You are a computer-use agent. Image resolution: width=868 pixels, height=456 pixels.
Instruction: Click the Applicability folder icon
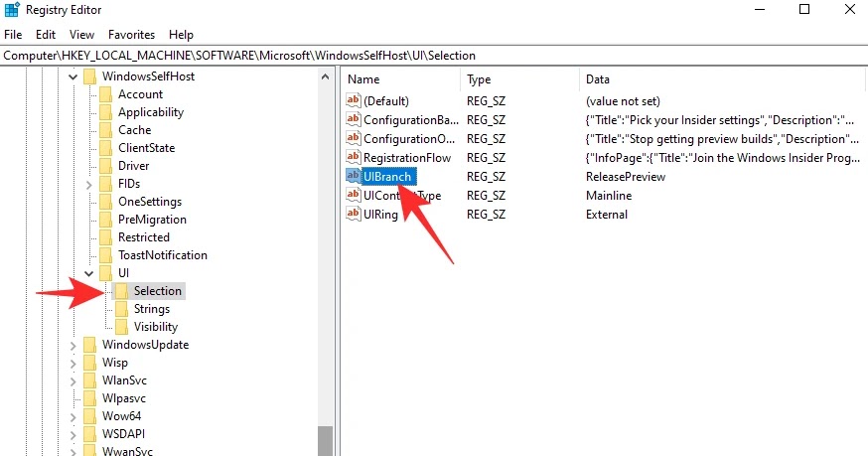(105, 112)
